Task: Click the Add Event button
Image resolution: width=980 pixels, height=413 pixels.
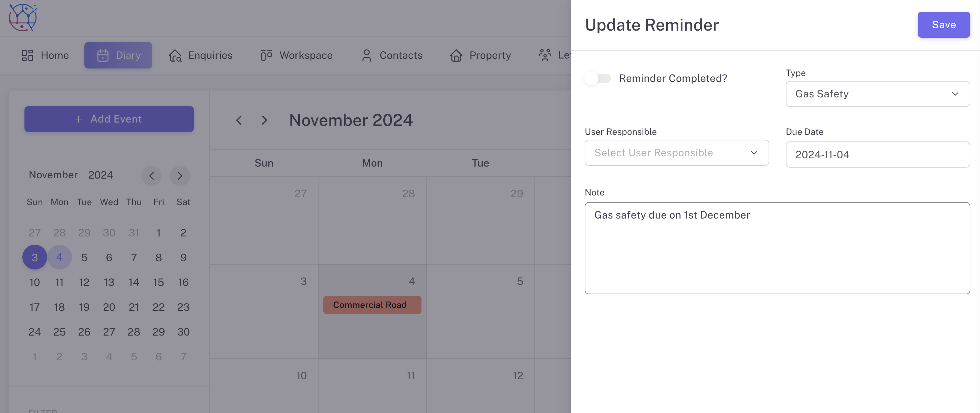Action: (109, 119)
